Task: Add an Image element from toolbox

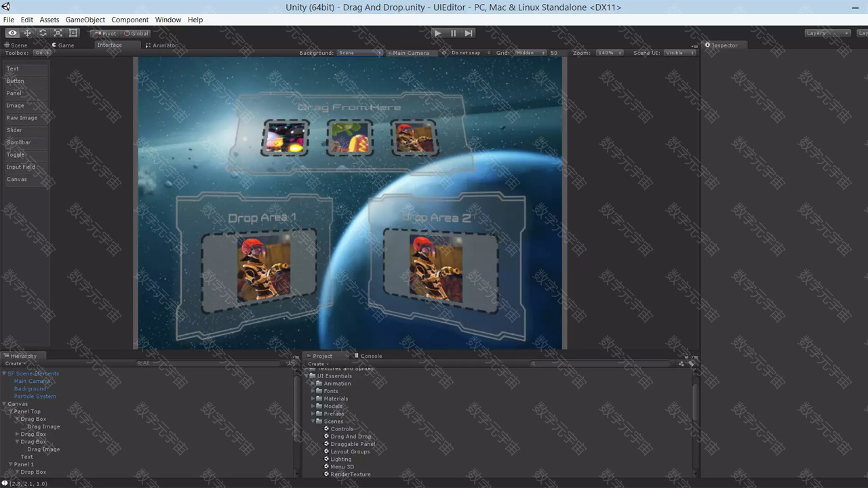Action: coord(26,105)
